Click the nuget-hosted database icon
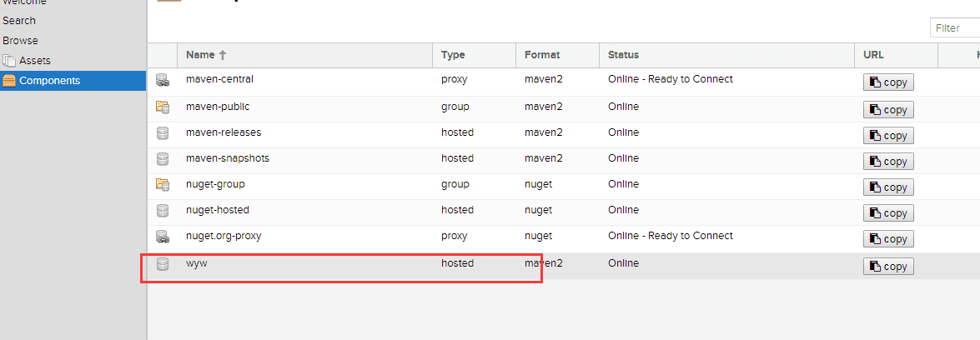Screen dimensions: 980x340 point(163,211)
